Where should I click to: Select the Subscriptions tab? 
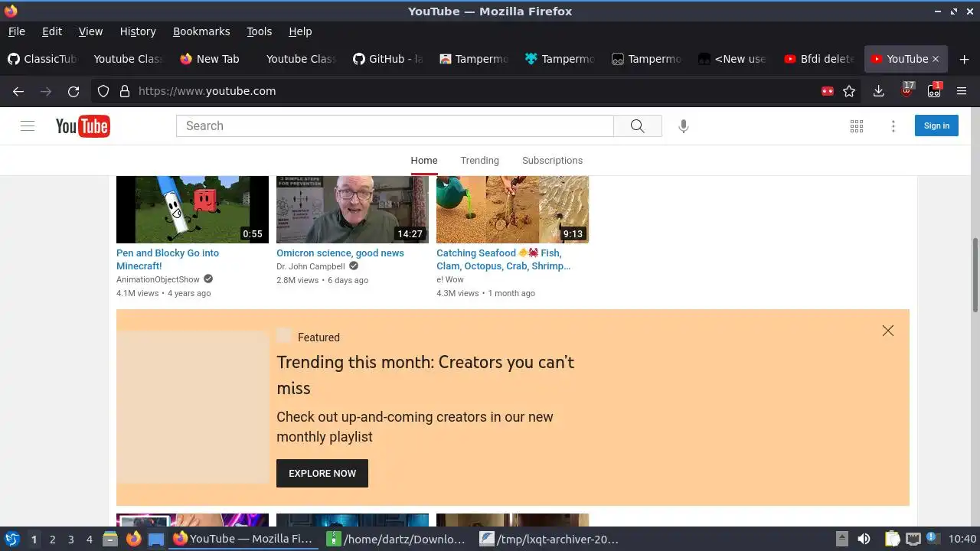(x=552, y=160)
